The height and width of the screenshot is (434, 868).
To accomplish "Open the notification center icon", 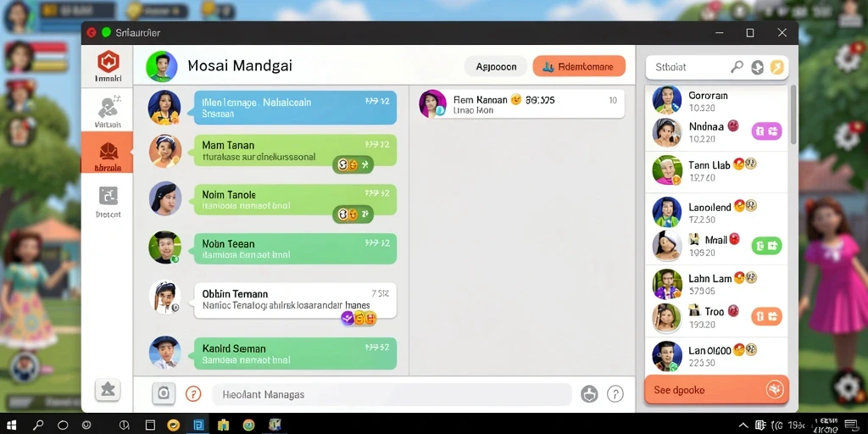I will click(x=851, y=425).
